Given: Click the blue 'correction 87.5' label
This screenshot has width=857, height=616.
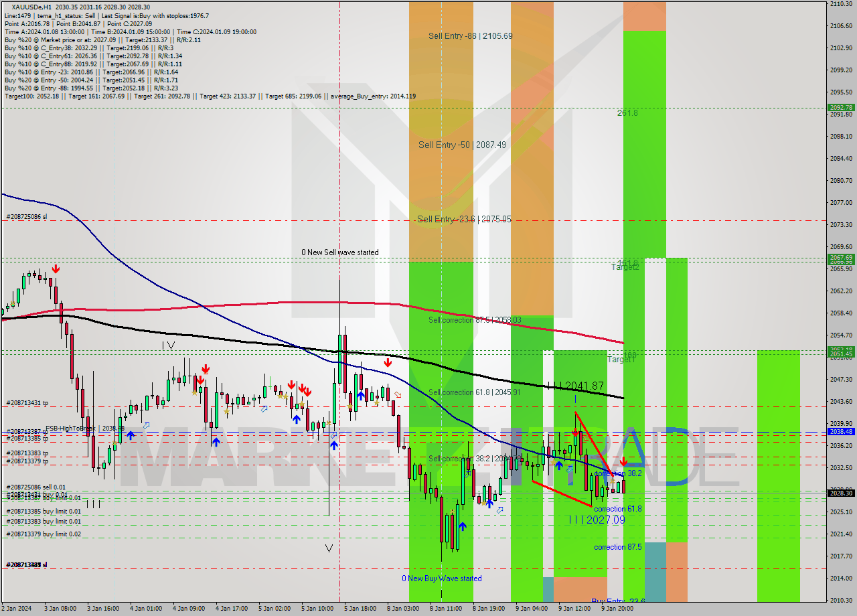Looking at the screenshot, I should pos(618,547).
